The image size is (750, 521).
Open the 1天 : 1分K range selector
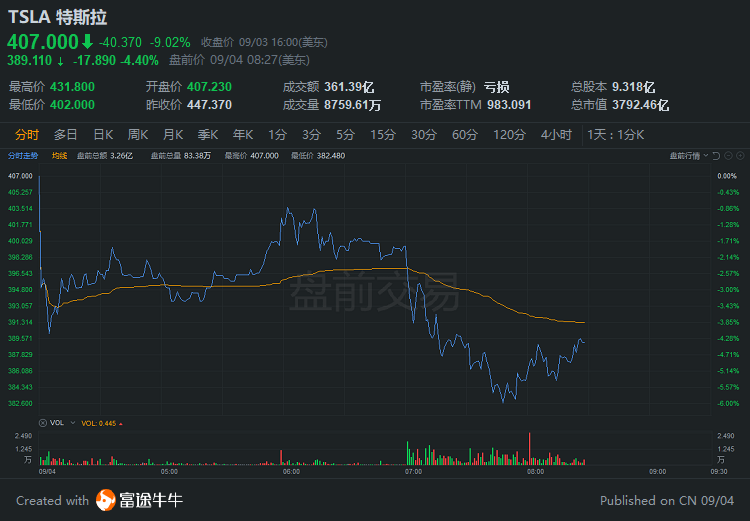616,135
